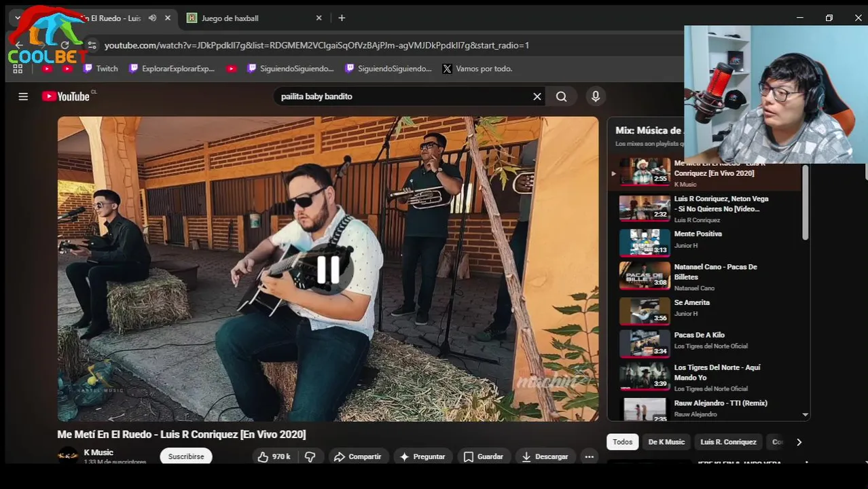Viewport: 868px width, 489px height.
Task: Pause the video with the center pause overlay
Action: [329, 270]
